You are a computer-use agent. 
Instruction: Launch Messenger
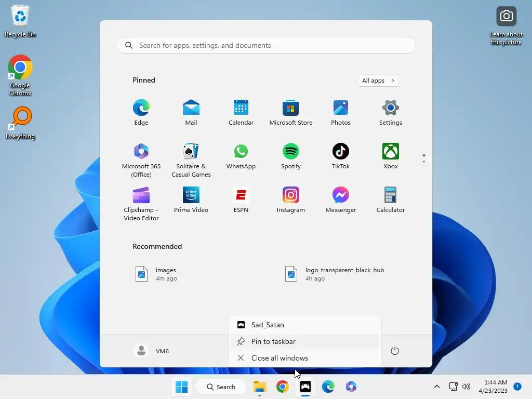tap(341, 200)
